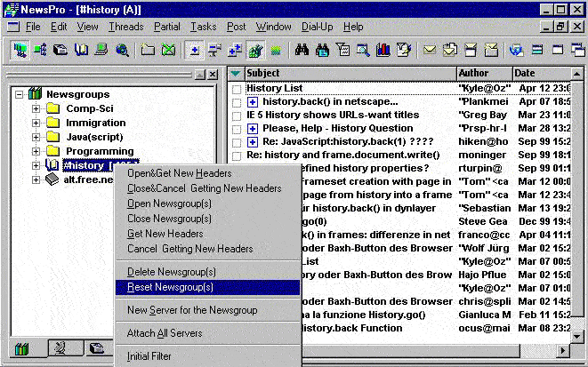Expand the Immigration folder

(36, 123)
